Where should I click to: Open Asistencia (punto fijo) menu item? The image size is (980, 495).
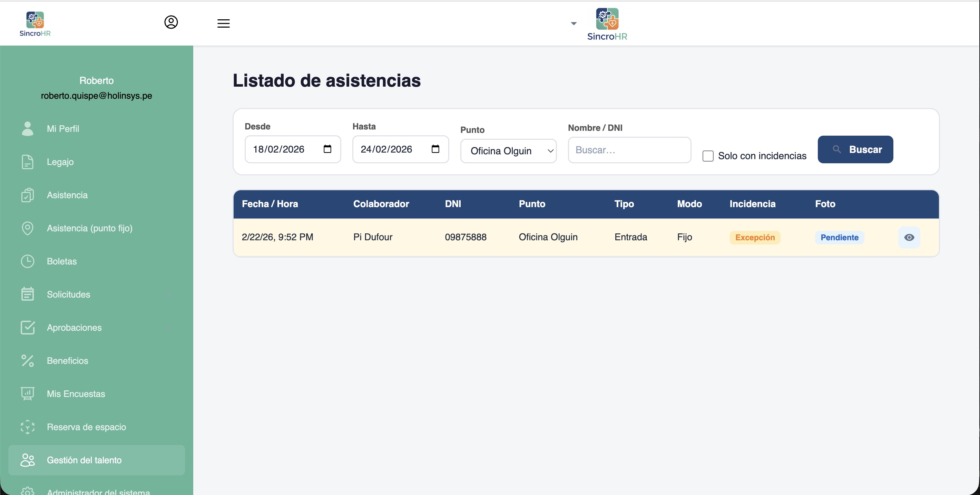click(x=89, y=228)
